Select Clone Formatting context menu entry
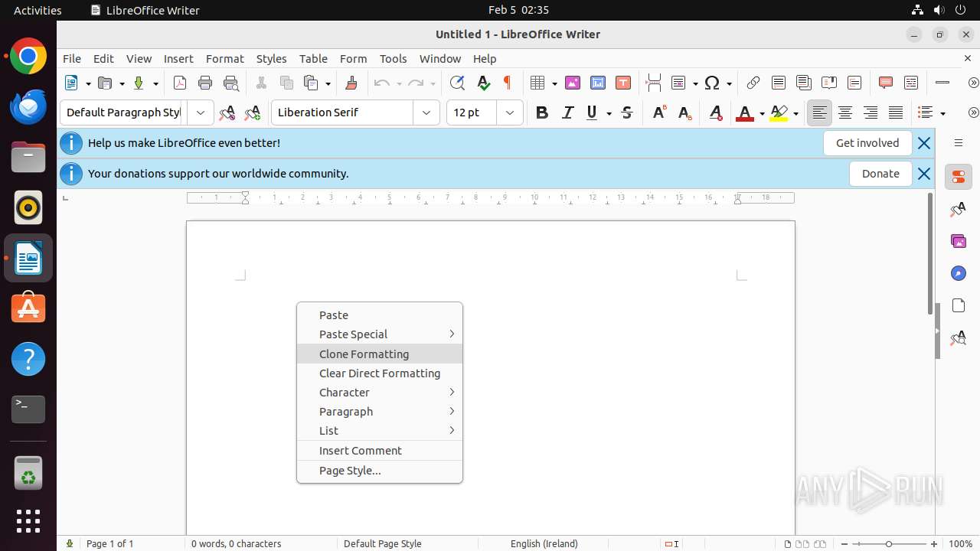The height and width of the screenshot is (551, 980). [x=380, y=354]
